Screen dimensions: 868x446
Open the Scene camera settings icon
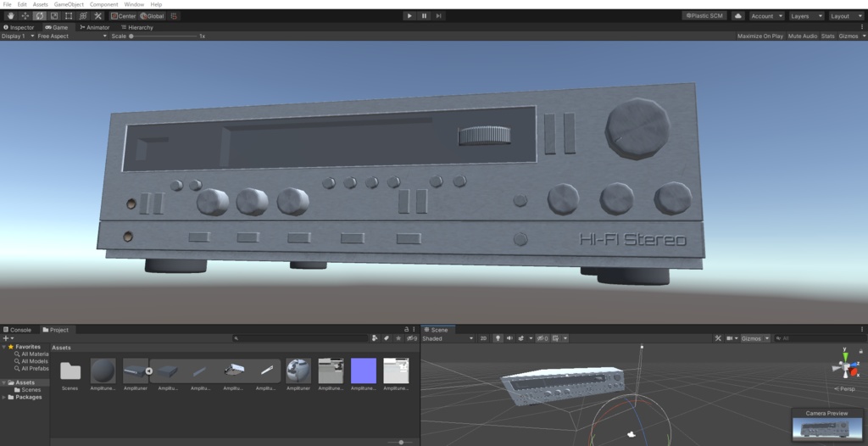(732, 338)
